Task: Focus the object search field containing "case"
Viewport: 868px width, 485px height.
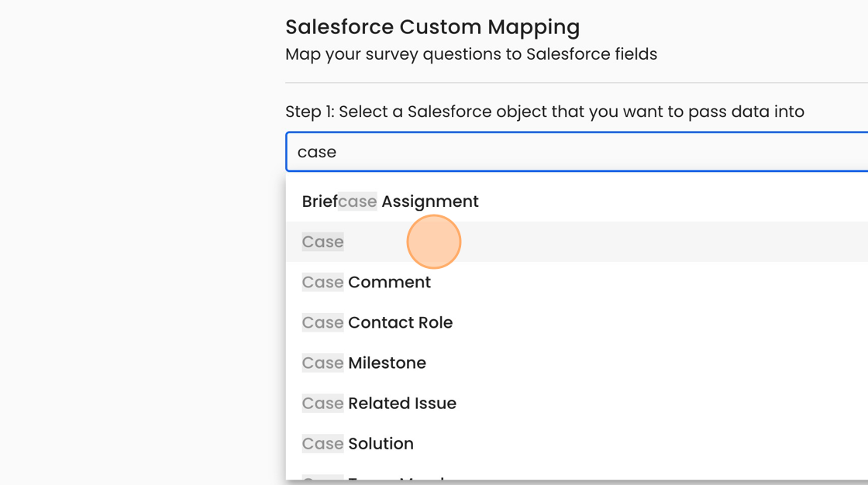Action: (x=573, y=152)
